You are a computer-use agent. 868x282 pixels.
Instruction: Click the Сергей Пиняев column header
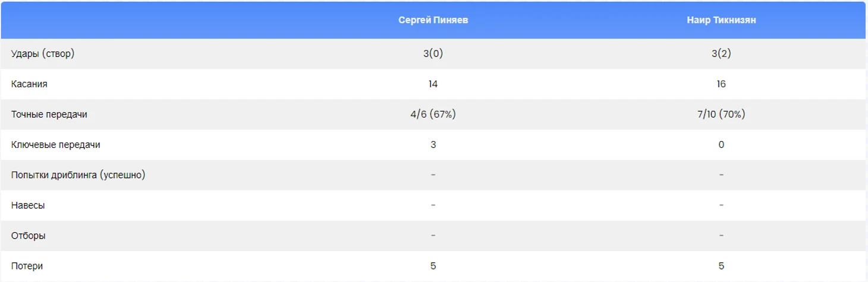tap(433, 20)
